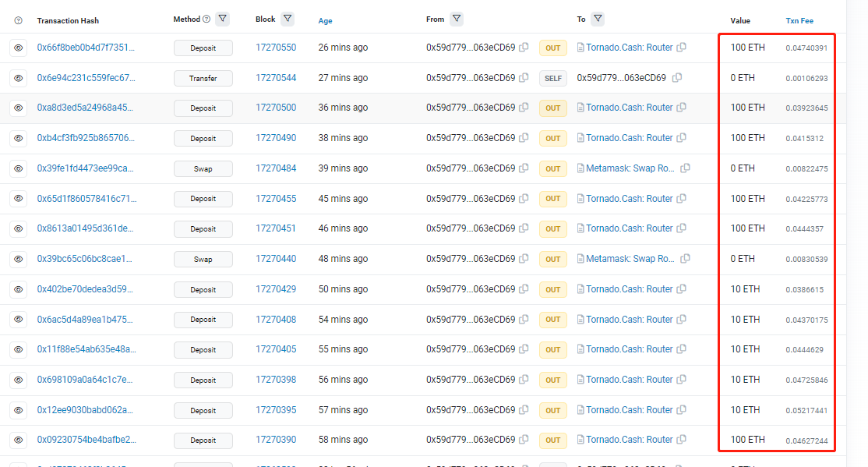This screenshot has height=467, width=868.
Task: Expand the From column filter
Action: (457, 19)
